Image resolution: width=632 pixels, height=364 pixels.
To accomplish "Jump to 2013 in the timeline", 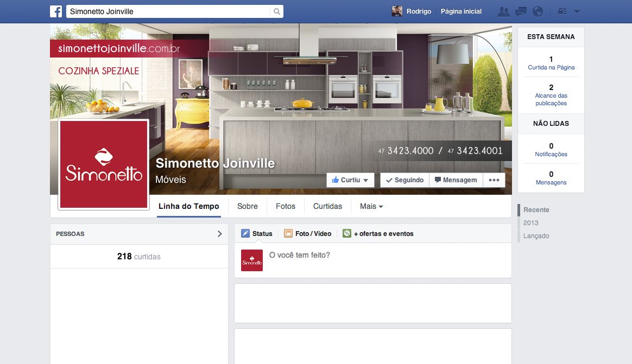I will pyautogui.click(x=531, y=223).
